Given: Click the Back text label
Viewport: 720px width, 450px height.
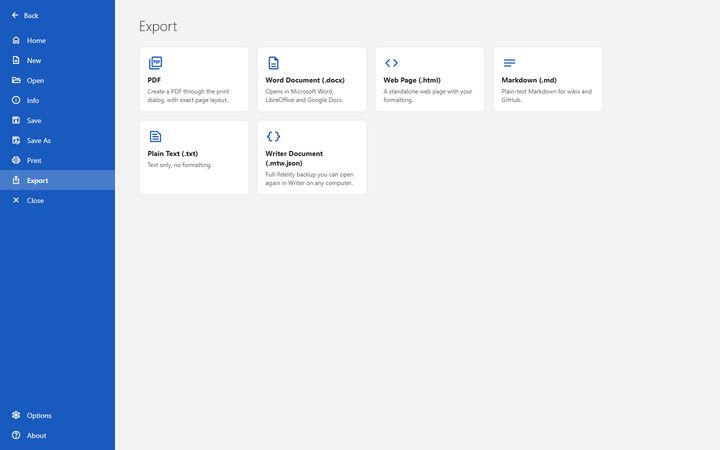Looking at the screenshot, I should (x=31, y=16).
